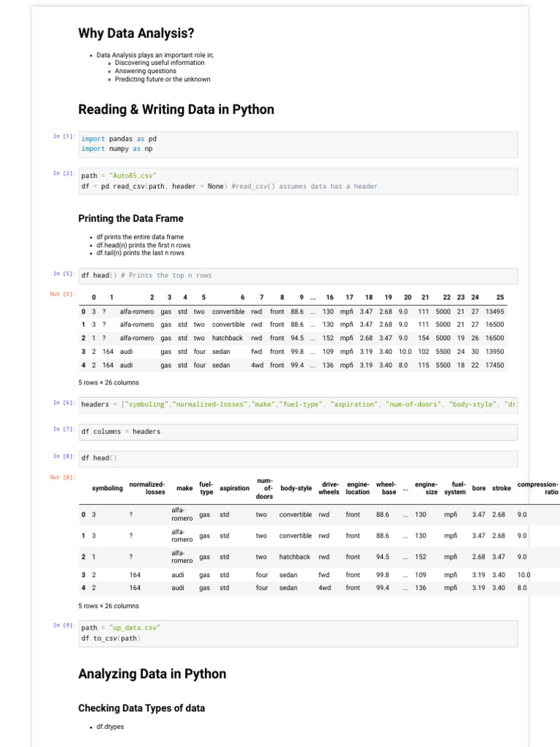The image size is (560, 747).
Task: Click the to_csv code cell
Action: point(299,633)
